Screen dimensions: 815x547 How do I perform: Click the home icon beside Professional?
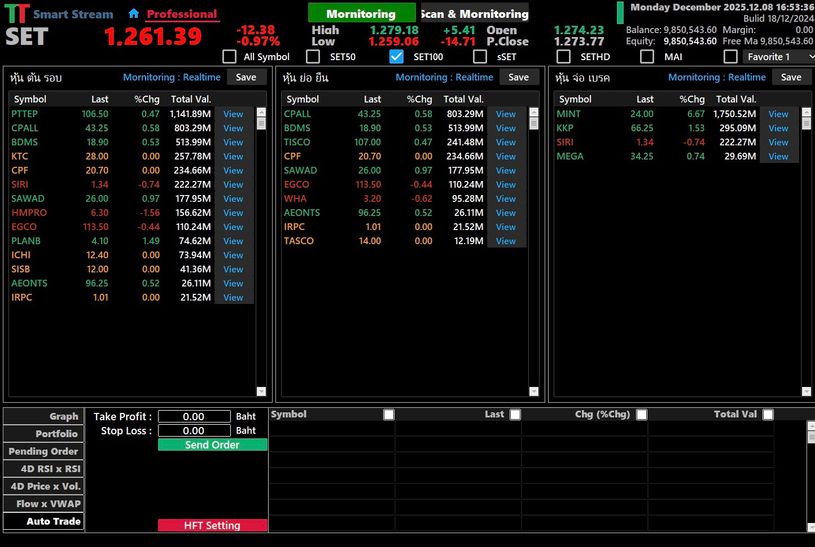coord(133,14)
